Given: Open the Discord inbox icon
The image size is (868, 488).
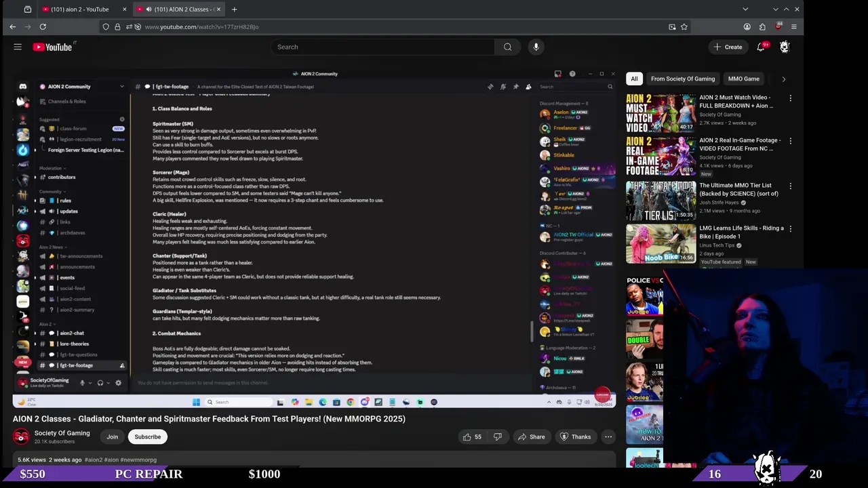Looking at the screenshot, I should (558, 74).
